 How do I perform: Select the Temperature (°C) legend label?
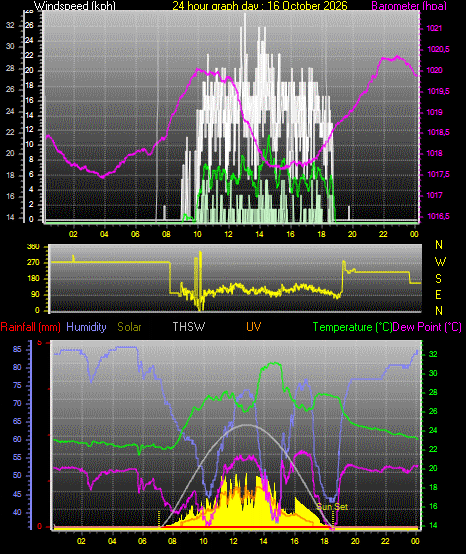tap(352, 327)
